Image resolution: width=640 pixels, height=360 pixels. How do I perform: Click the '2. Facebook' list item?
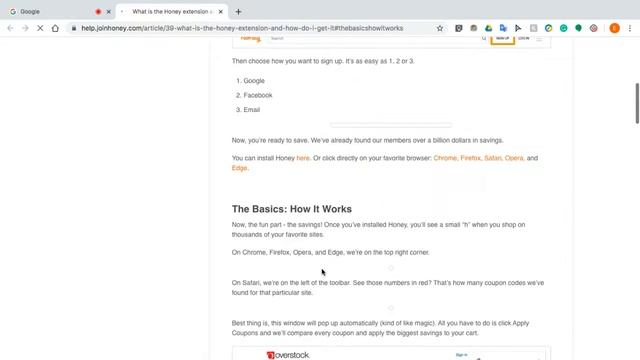click(x=254, y=95)
